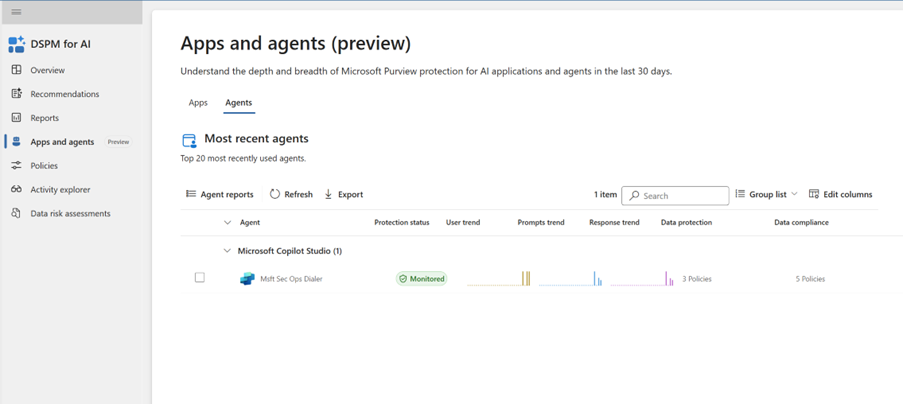Click the Apps and agents sidebar icon
Image resolution: width=903 pixels, height=404 pixels.
pyautogui.click(x=17, y=142)
